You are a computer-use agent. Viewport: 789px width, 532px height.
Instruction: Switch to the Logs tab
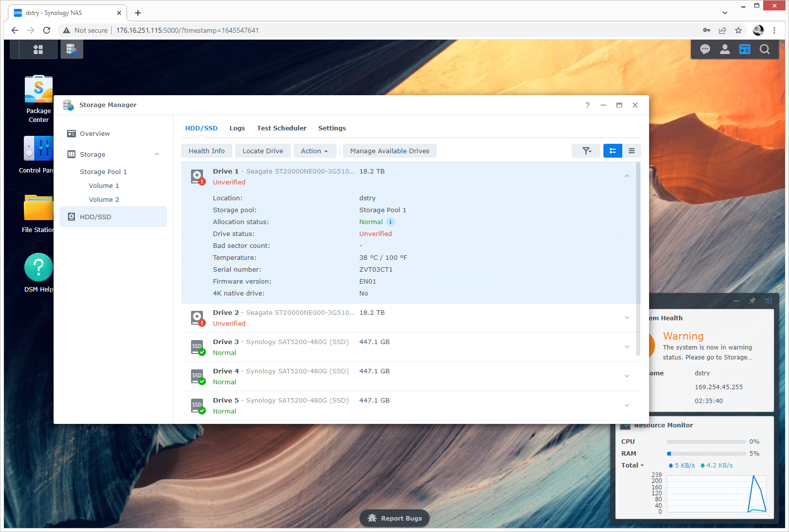point(237,128)
